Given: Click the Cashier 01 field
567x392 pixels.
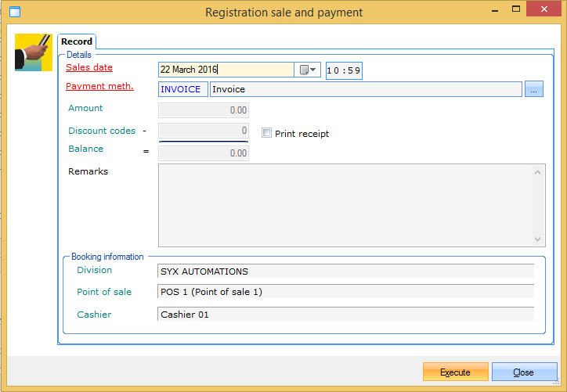Looking at the screenshot, I should click(345, 314).
